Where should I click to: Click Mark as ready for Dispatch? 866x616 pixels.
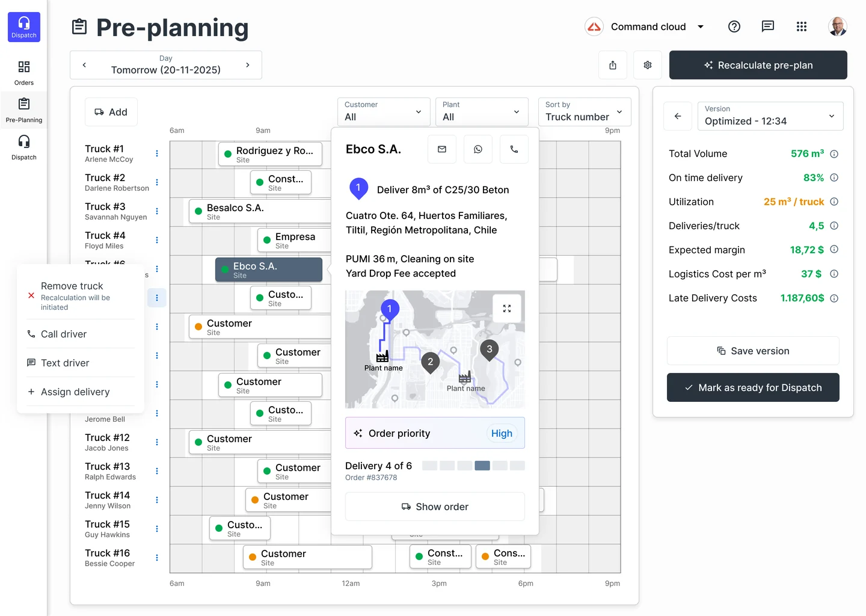coord(753,388)
